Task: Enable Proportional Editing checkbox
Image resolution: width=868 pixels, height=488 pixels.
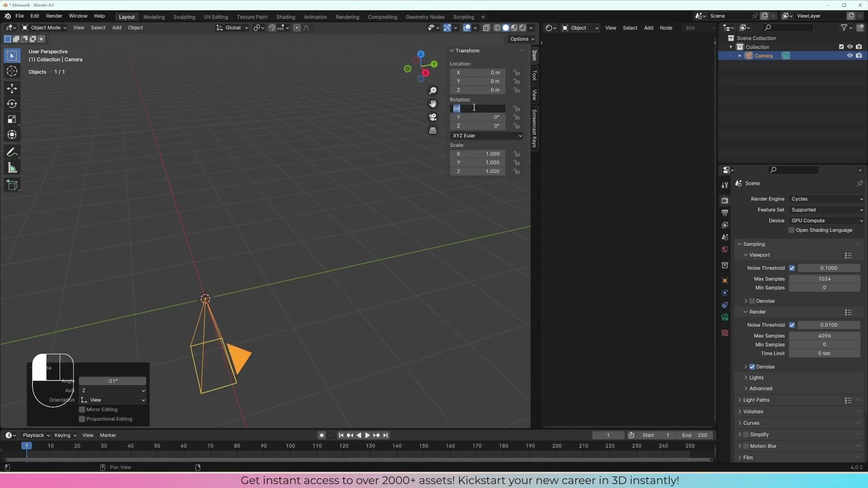Action: [82, 419]
